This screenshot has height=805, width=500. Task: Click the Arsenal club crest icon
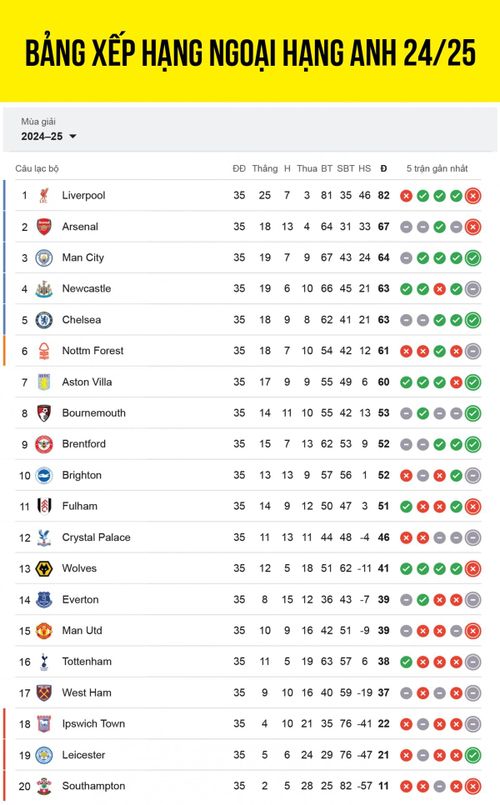pos(44,226)
